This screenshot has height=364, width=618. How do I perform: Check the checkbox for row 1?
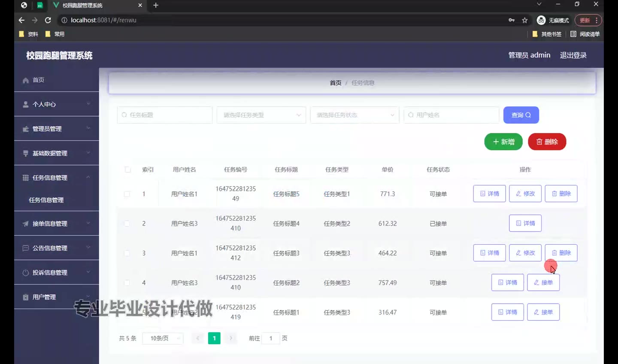click(127, 194)
